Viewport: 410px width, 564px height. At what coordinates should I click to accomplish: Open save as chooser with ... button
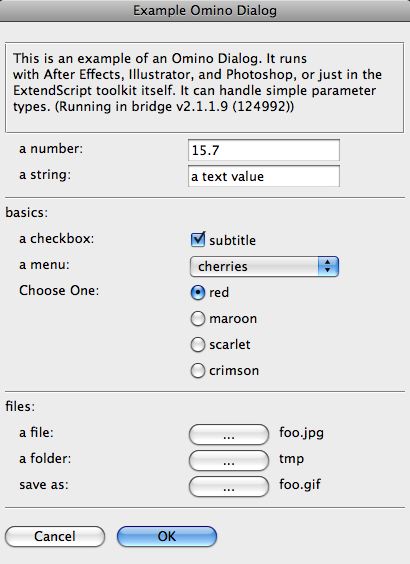coord(229,487)
